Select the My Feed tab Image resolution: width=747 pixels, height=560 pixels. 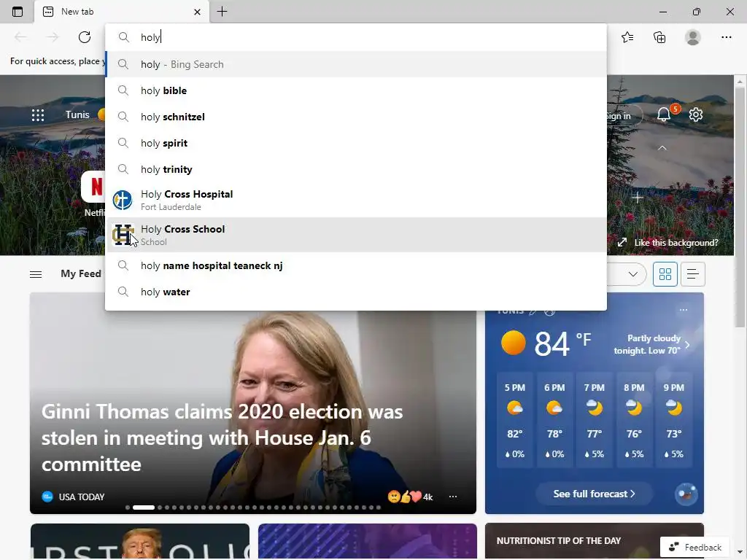[x=80, y=274]
